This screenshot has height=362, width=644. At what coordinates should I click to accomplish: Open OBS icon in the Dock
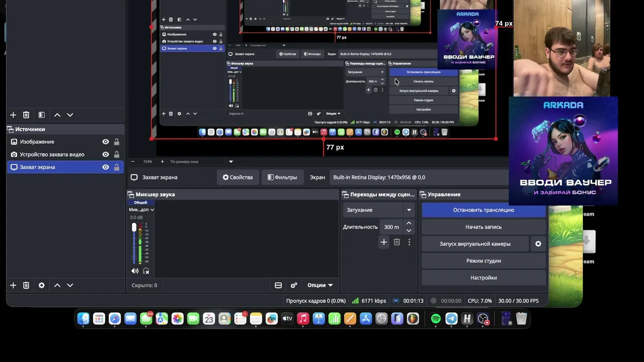point(484,319)
